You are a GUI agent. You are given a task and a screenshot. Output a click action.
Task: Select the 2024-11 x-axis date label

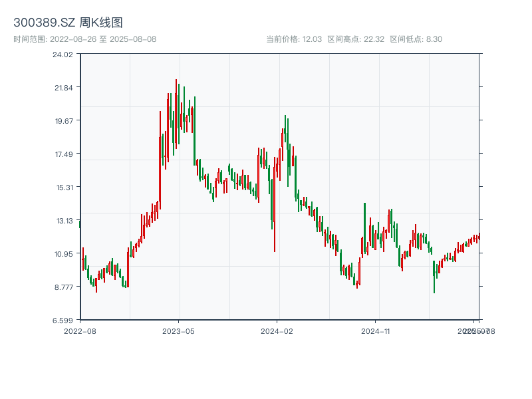pos(376,331)
